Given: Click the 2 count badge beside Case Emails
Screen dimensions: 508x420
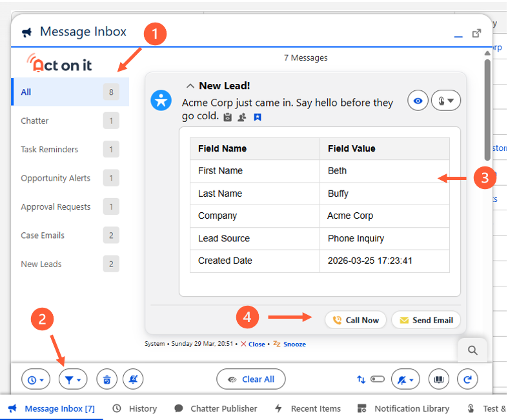Looking at the screenshot, I should point(111,235).
